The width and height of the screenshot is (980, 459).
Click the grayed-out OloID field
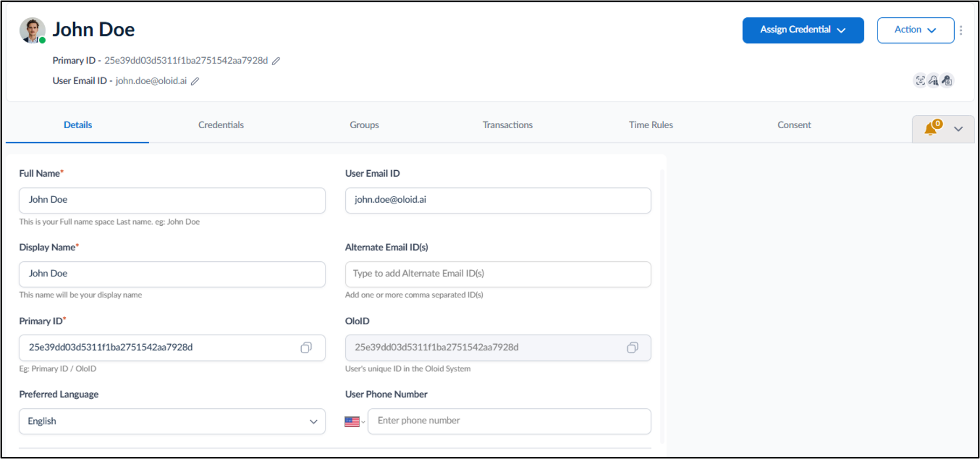click(498, 348)
